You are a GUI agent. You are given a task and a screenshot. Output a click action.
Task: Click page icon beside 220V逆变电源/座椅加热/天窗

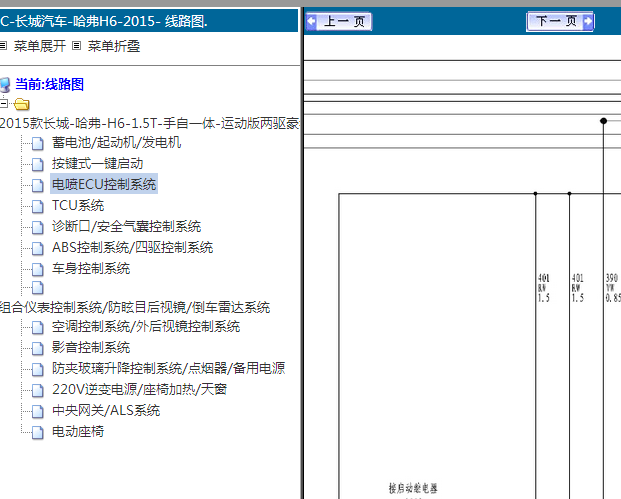coord(38,390)
